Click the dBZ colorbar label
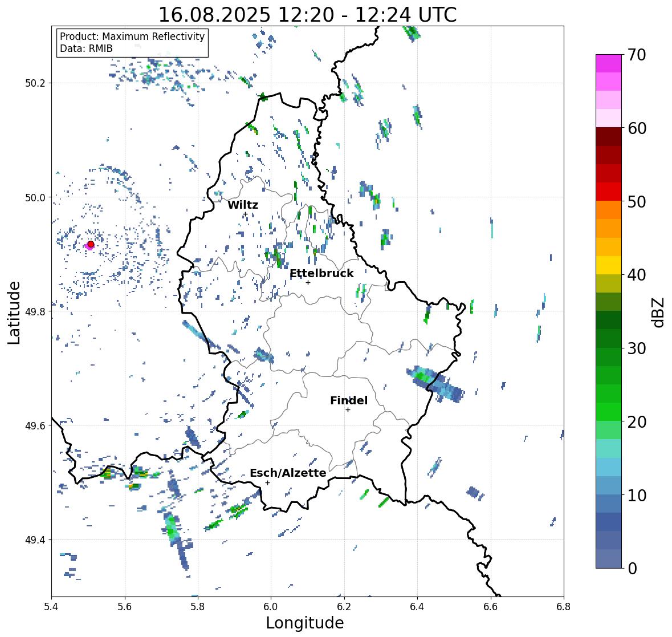Image resolution: width=672 pixels, height=637 pixels. [659, 312]
